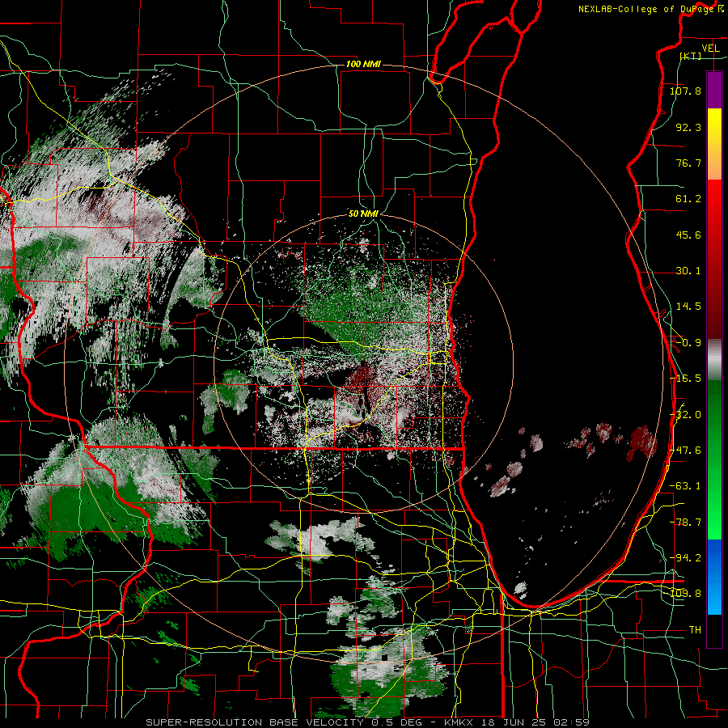Select the 61.2 velocity scale value

click(688, 199)
